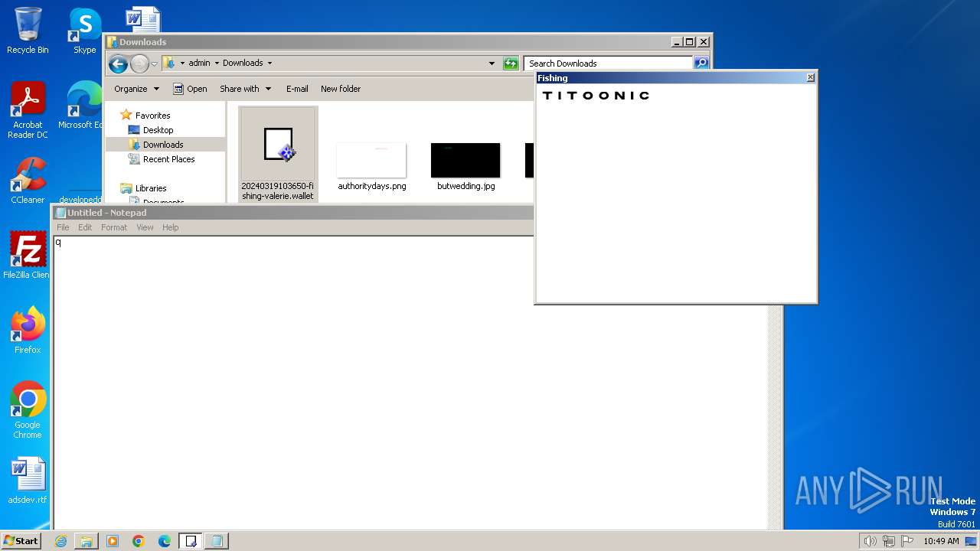This screenshot has height=551, width=980.
Task: Click the volume speaker tray icon
Action: 870,541
